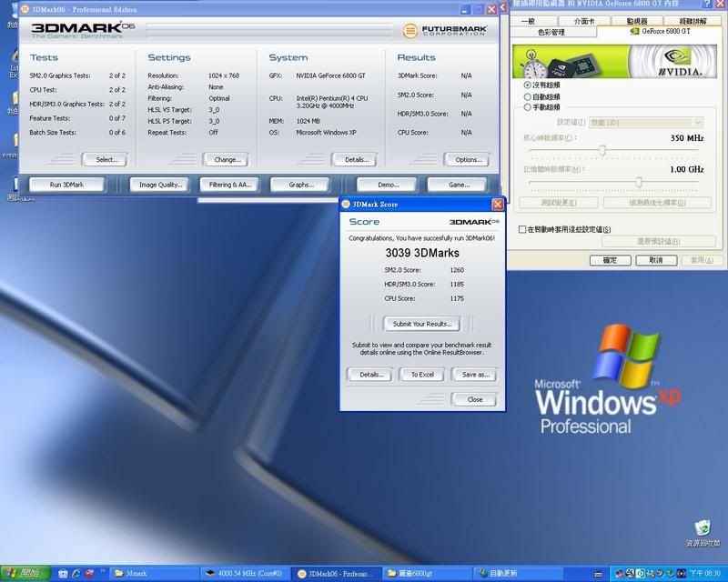
Task: Switch to 自動更新 taskbar button
Action: [519, 574]
